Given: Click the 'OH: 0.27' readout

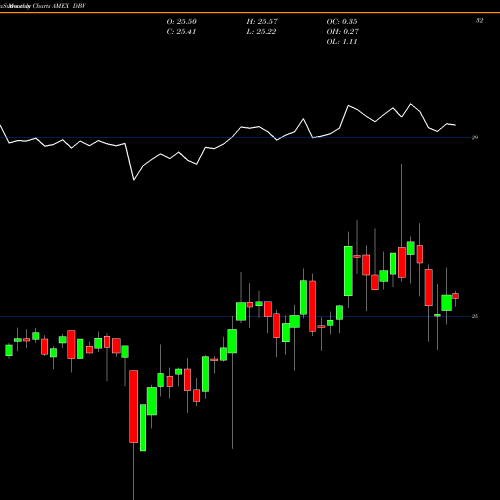Looking at the screenshot, I should click(x=343, y=32).
